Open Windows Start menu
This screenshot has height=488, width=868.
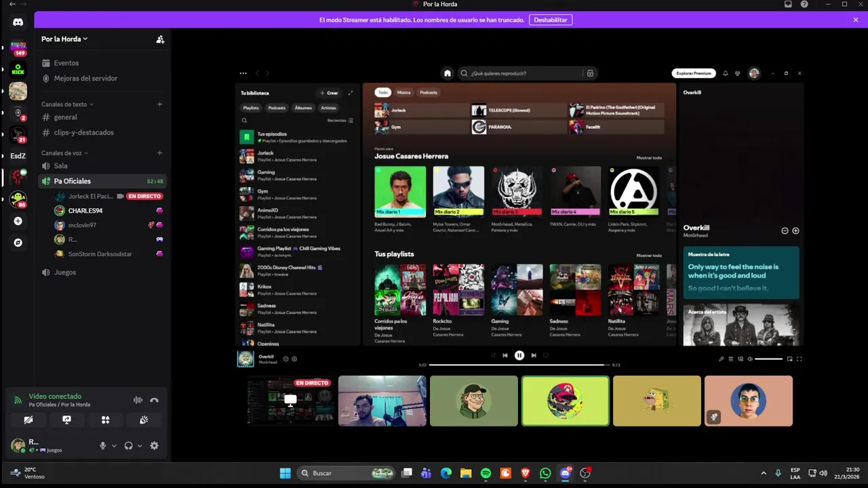coord(285,473)
